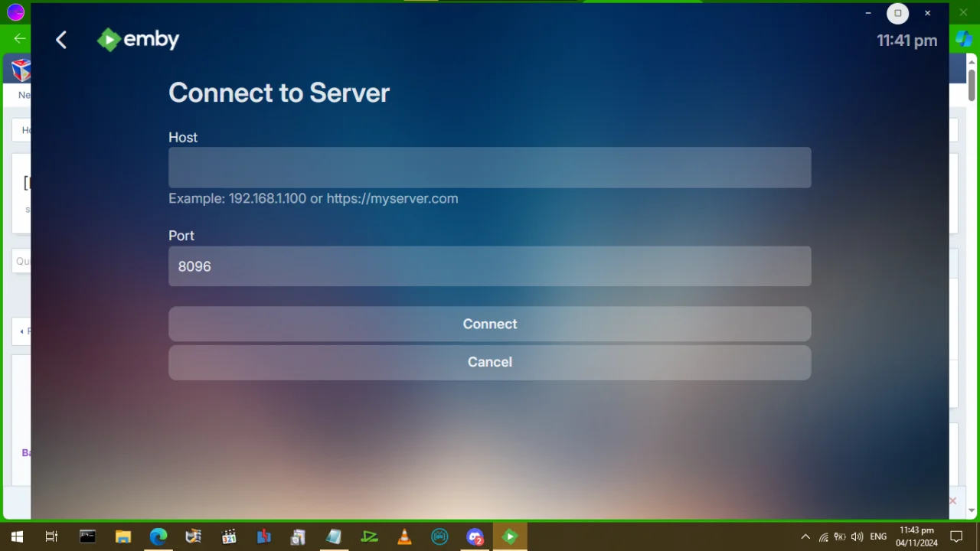Screen dimensions: 980x551
Task: Open the teal circular taskbar app
Action: point(439,536)
